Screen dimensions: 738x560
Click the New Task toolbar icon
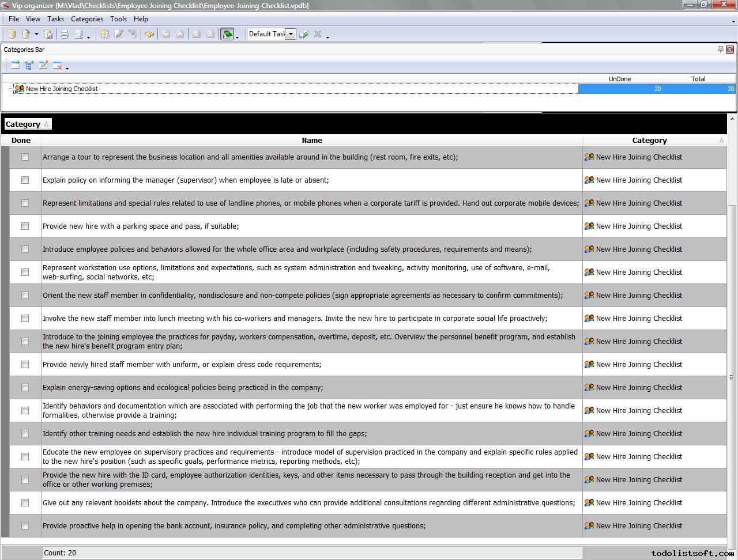coord(104,35)
